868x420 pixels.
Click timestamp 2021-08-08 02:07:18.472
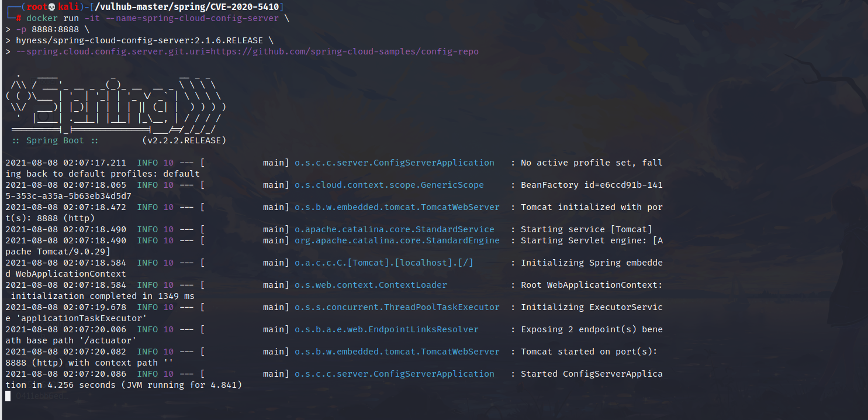[65, 207]
